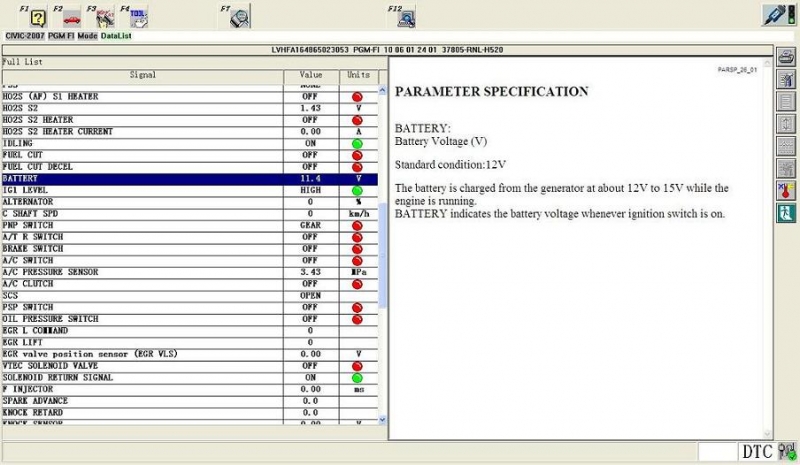Click the F1 help question mark icon
This screenshot has width=800, height=465.
[x=38, y=18]
